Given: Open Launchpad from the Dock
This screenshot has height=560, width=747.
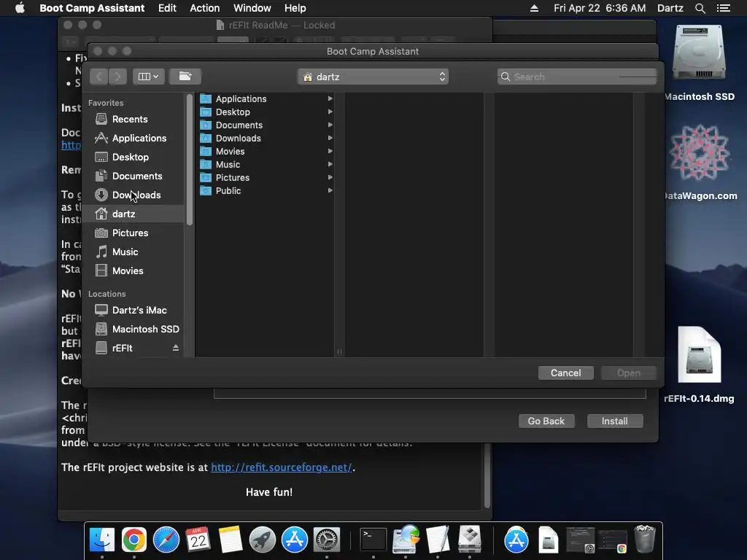Looking at the screenshot, I should 263,540.
